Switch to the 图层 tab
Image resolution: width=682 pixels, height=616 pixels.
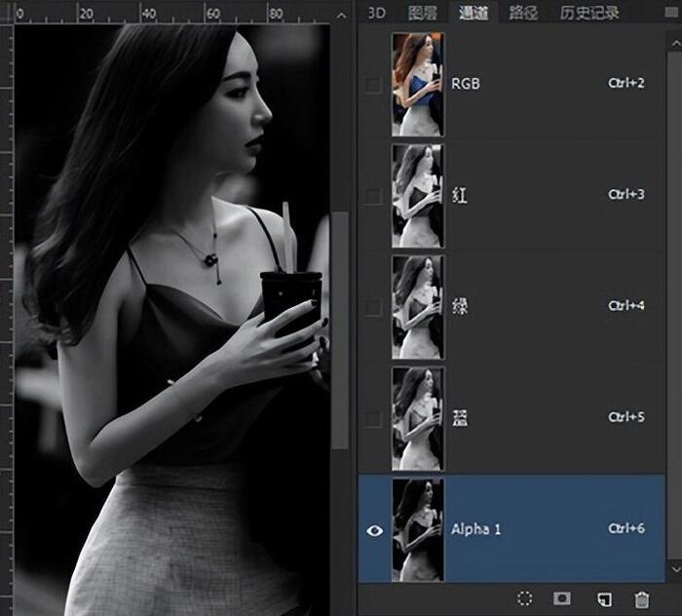click(x=422, y=13)
